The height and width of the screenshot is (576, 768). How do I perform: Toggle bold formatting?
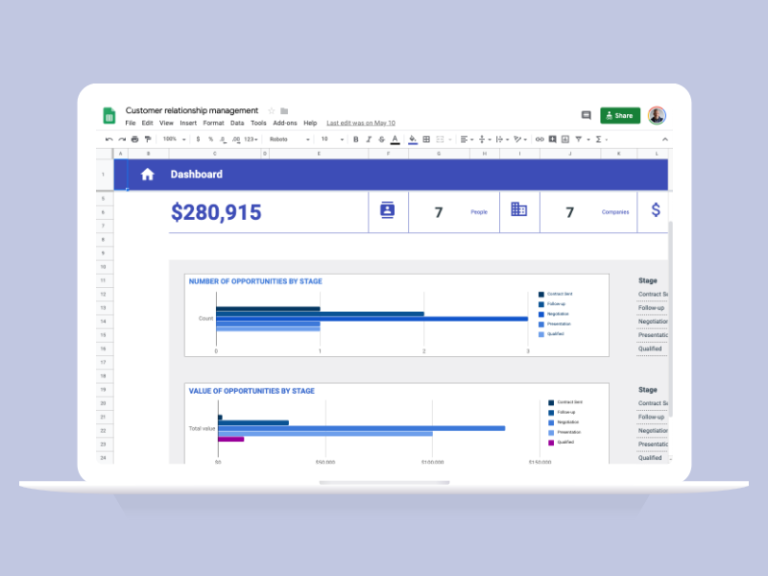coord(356,140)
